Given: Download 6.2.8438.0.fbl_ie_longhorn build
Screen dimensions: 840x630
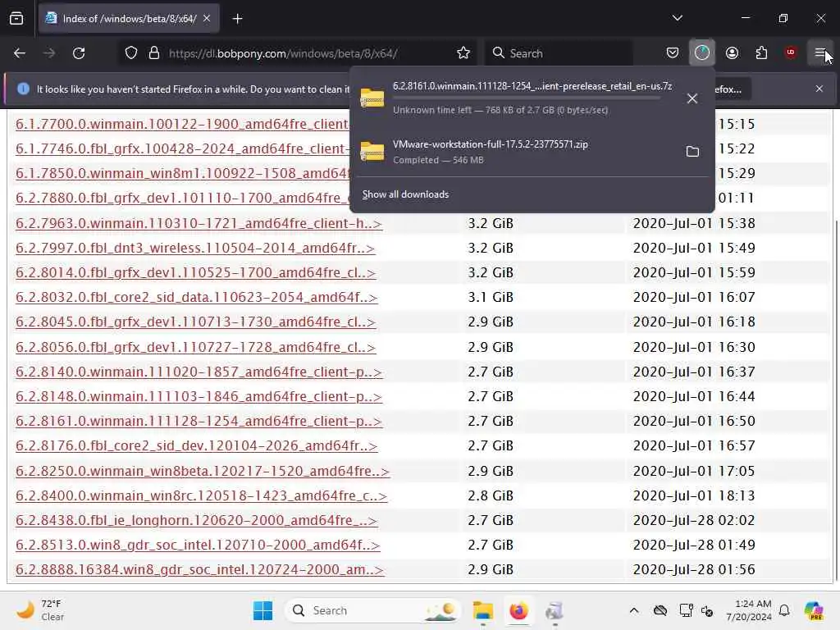Looking at the screenshot, I should pos(197,520).
